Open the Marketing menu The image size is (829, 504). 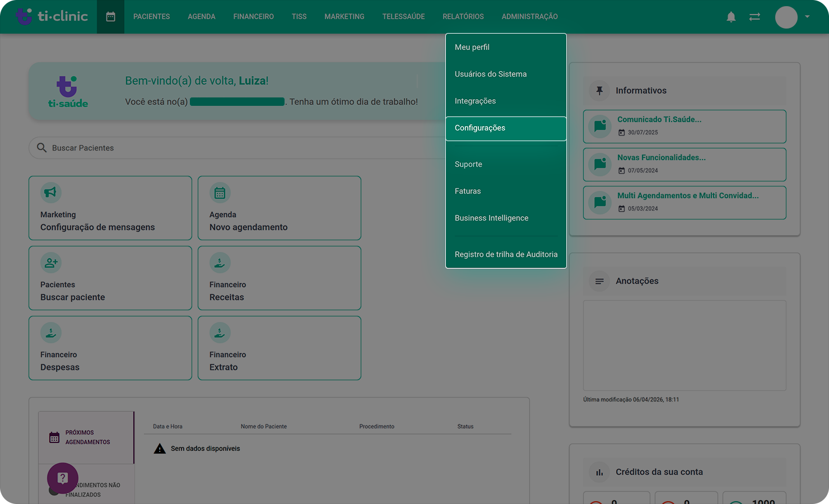[344, 17]
